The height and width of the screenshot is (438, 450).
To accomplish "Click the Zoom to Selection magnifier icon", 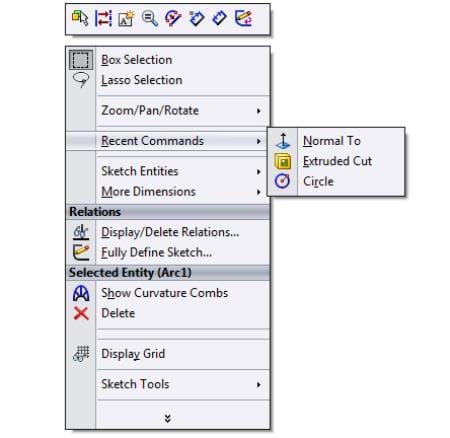I will (x=150, y=18).
